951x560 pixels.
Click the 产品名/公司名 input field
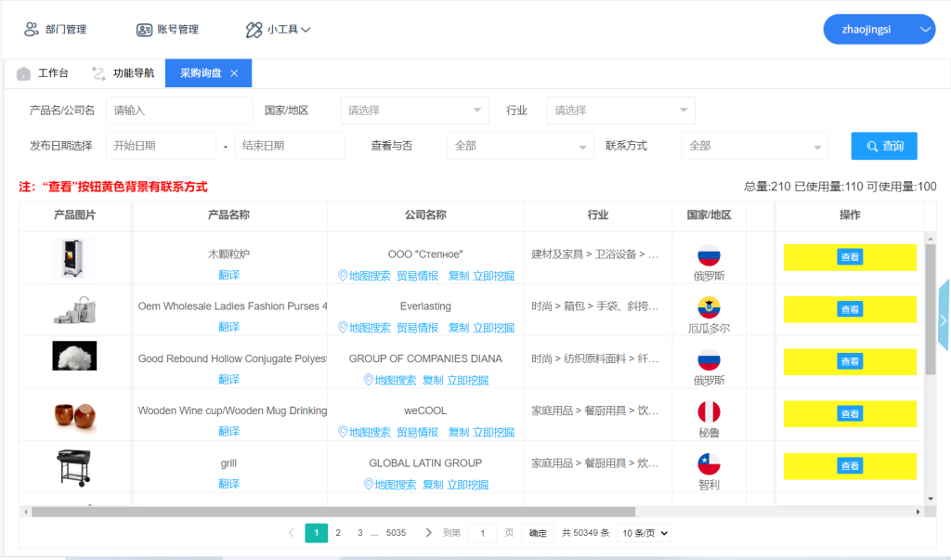tap(179, 111)
